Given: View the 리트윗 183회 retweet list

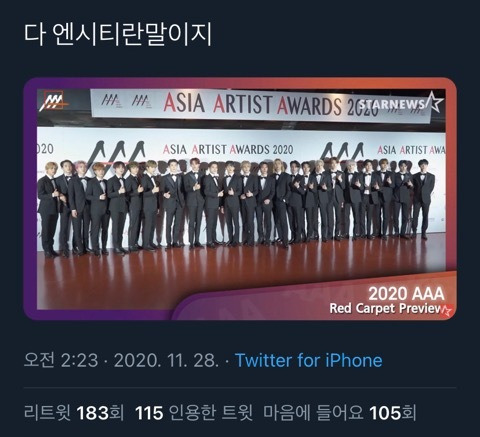Looking at the screenshot, I should click(74, 413).
